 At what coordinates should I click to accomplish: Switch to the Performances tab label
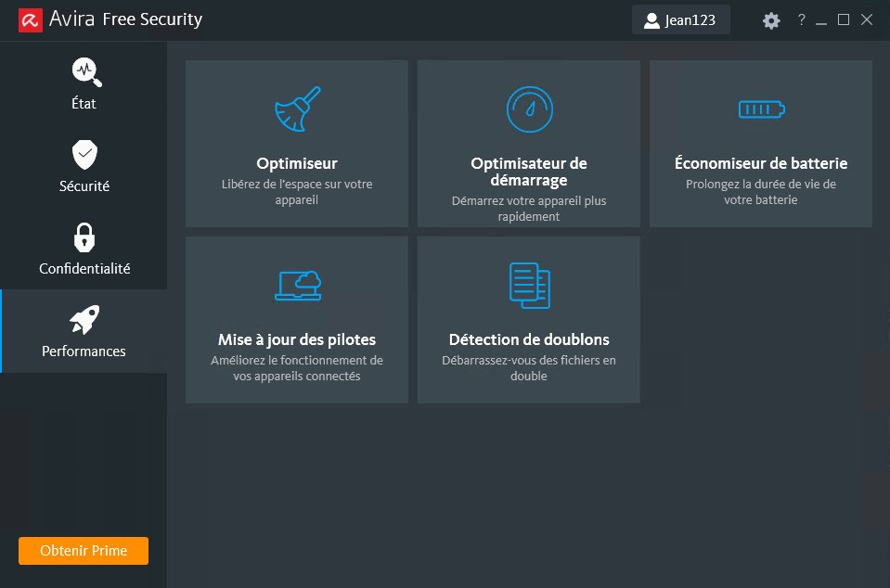point(84,351)
